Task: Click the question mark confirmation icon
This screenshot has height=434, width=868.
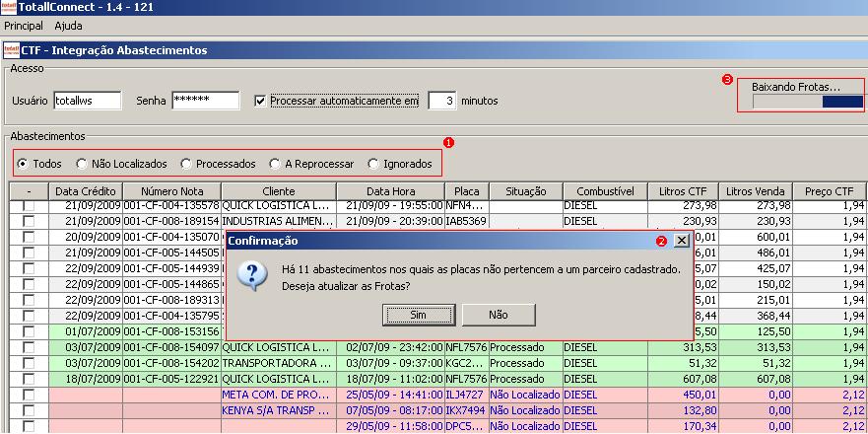Action: coord(252,277)
